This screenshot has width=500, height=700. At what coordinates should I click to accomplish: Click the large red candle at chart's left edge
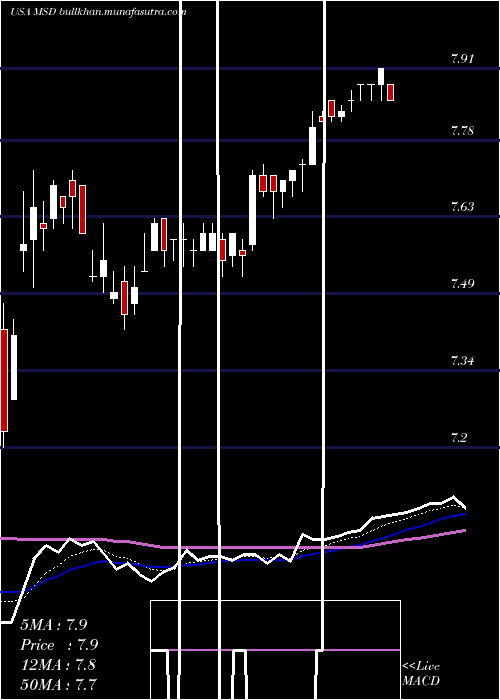[x=4, y=380]
